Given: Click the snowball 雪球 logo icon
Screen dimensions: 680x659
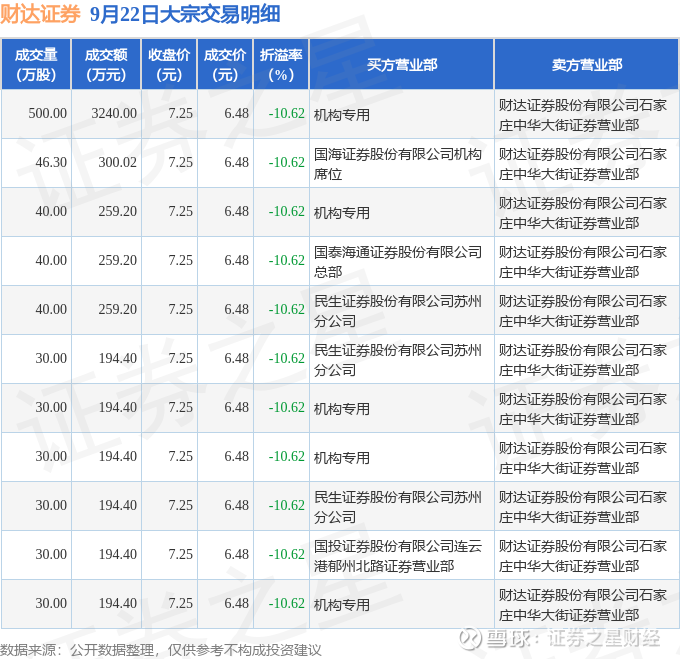Looking at the screenshot, I should click(x=471, y=639).
